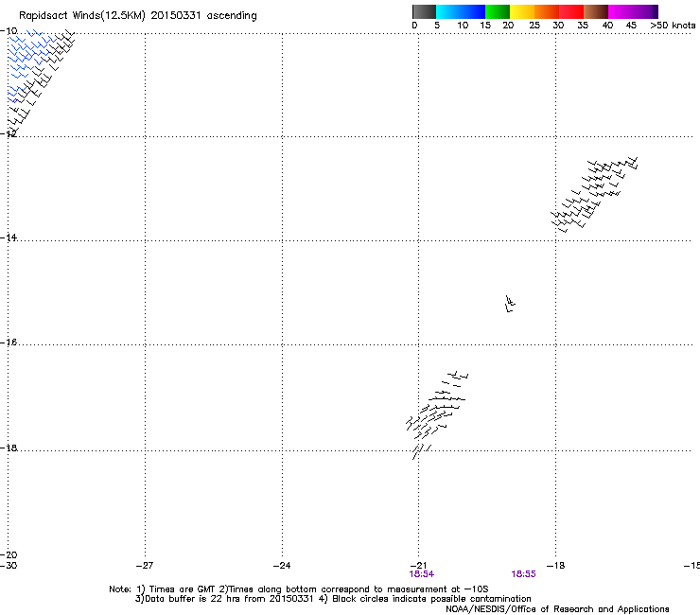
Task: Click the '35' legend scale label
Action: 583,26
